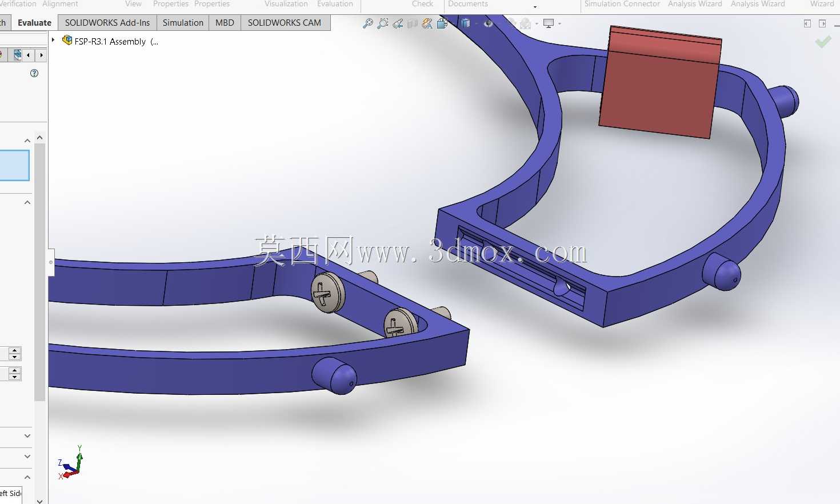
Task: Toggle Hide/Show Items eye icon
Action: (x=488, y=23)
